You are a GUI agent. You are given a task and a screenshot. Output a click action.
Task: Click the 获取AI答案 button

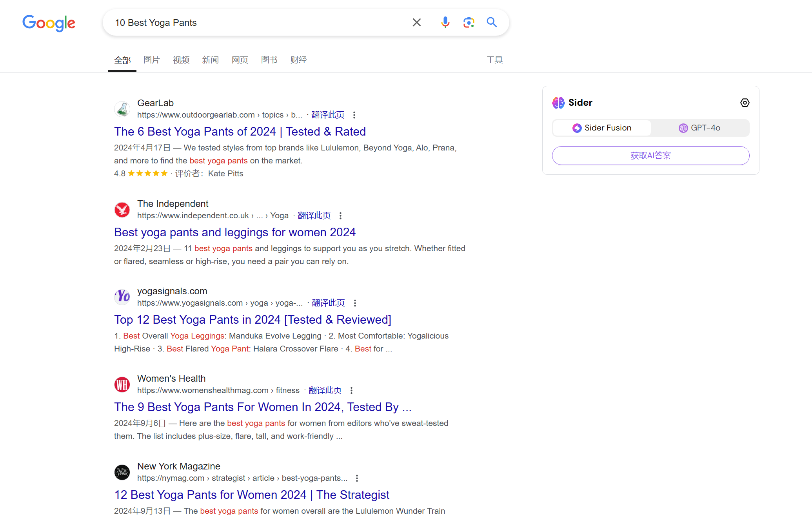click(651, 156)
